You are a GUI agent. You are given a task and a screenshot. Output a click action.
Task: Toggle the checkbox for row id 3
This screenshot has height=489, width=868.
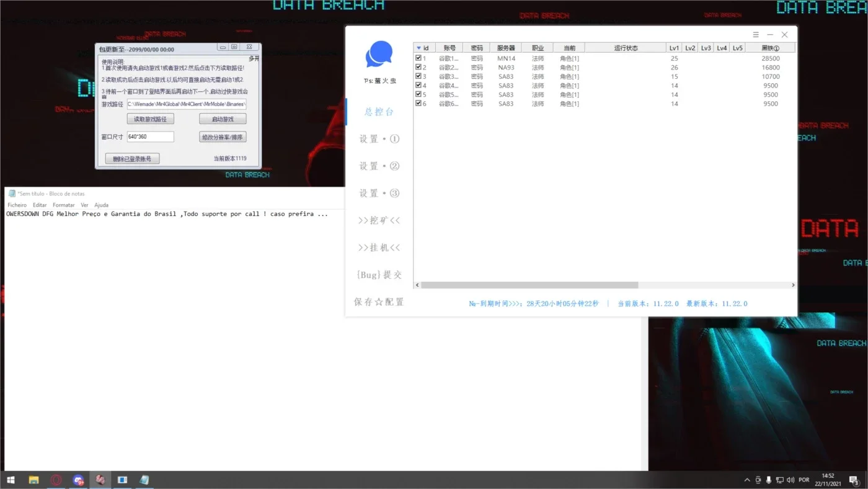(418, 76)
